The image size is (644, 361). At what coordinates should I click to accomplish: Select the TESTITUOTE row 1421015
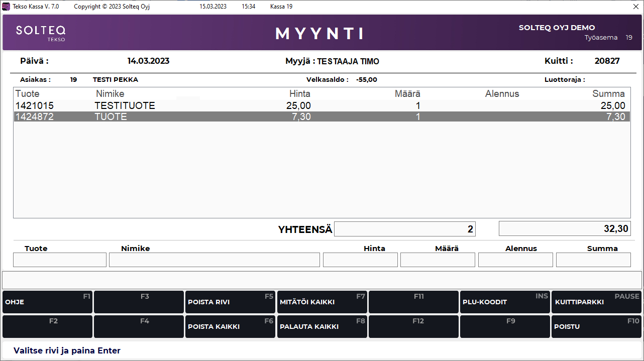point(321,106)
